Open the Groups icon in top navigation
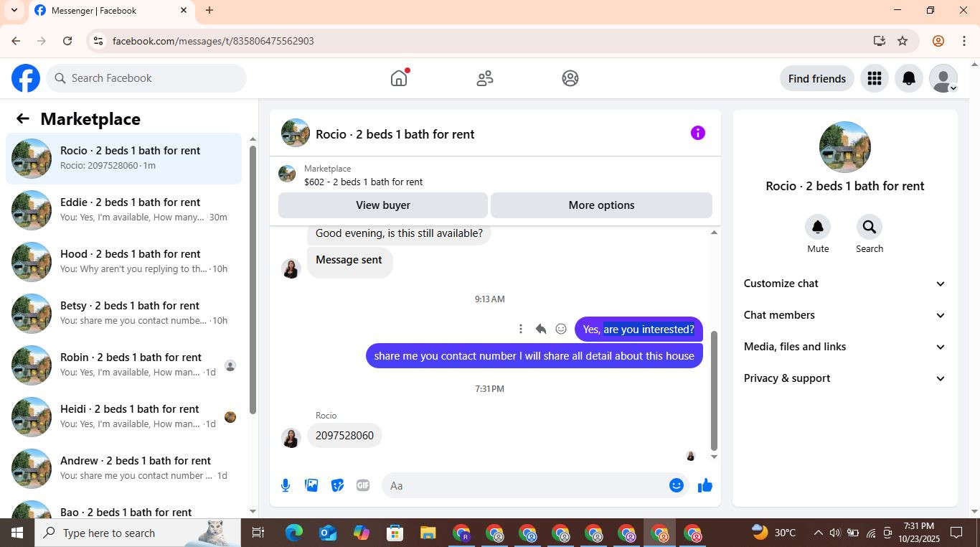The width and height of the screenshot is (980, 547). click(x=570, y=78)
